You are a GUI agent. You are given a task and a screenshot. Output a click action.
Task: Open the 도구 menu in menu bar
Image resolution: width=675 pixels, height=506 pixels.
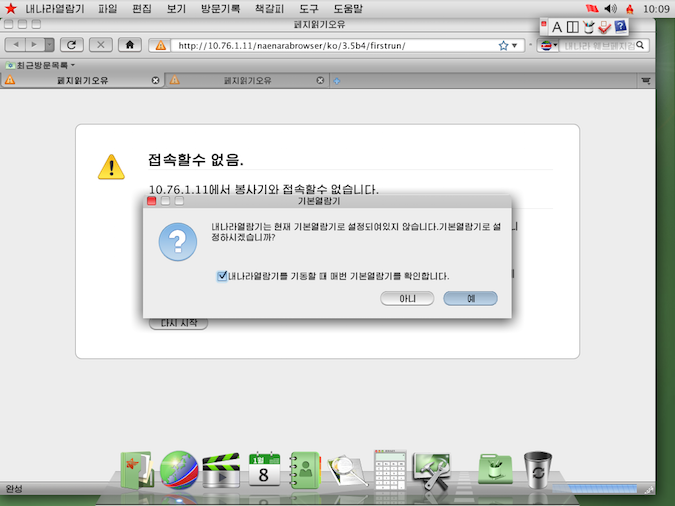(x=309, y=9)
